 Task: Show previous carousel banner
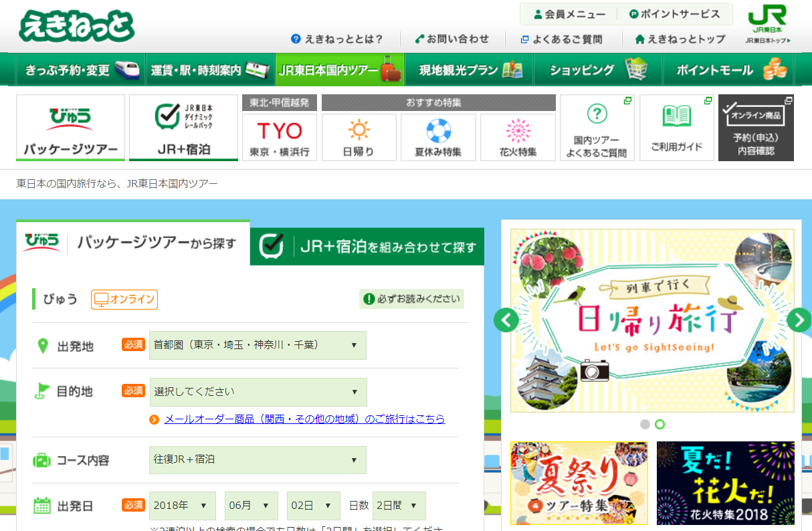pos(506,320)
